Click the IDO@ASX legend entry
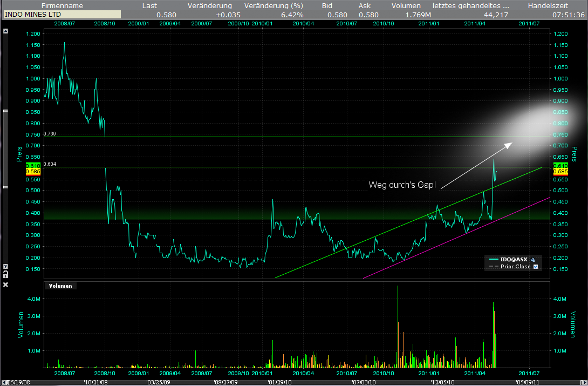The height and width of the screenshot is (386, 588). pos(513,259)
